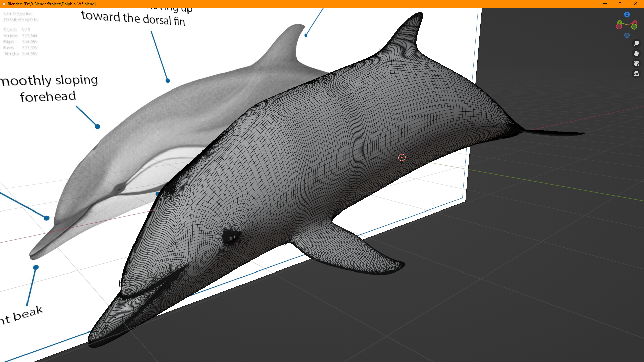
Task: Restore down the Blender window
Action: tap(620, 4)
